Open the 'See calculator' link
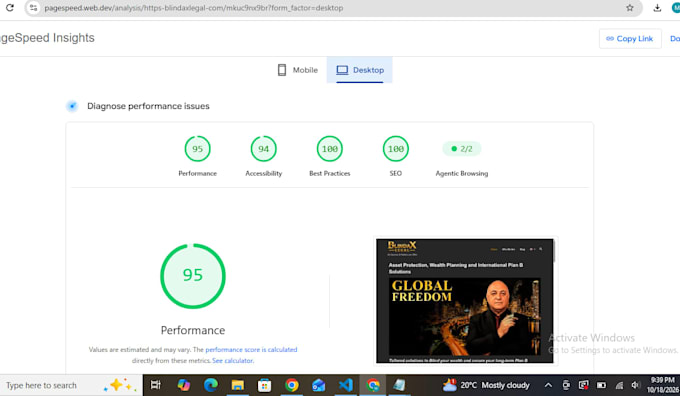The width and height of the screenshot is (680, 396). point(232,360)
